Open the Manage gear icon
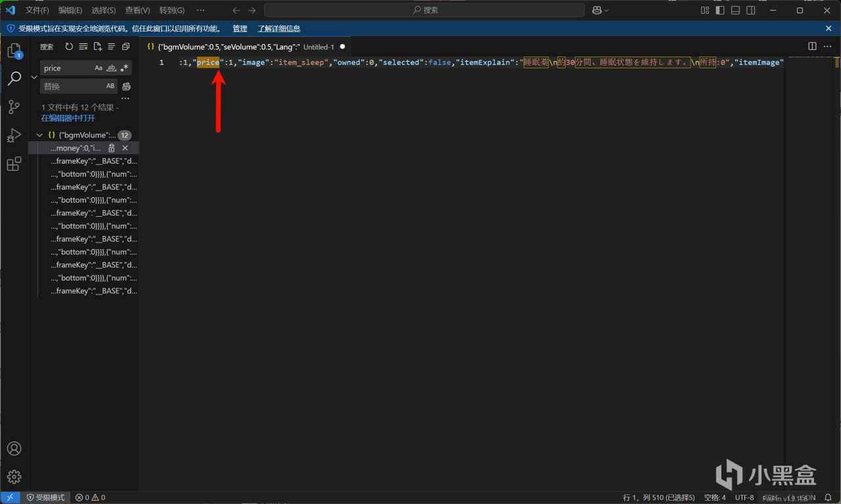841x504 pixels. pyautogui.click(x=14, y=477)
